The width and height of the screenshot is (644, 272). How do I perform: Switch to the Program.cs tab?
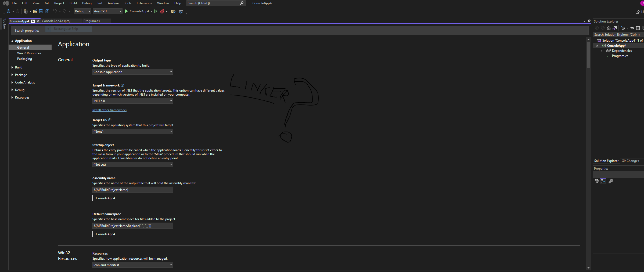[x=91, y=21]
